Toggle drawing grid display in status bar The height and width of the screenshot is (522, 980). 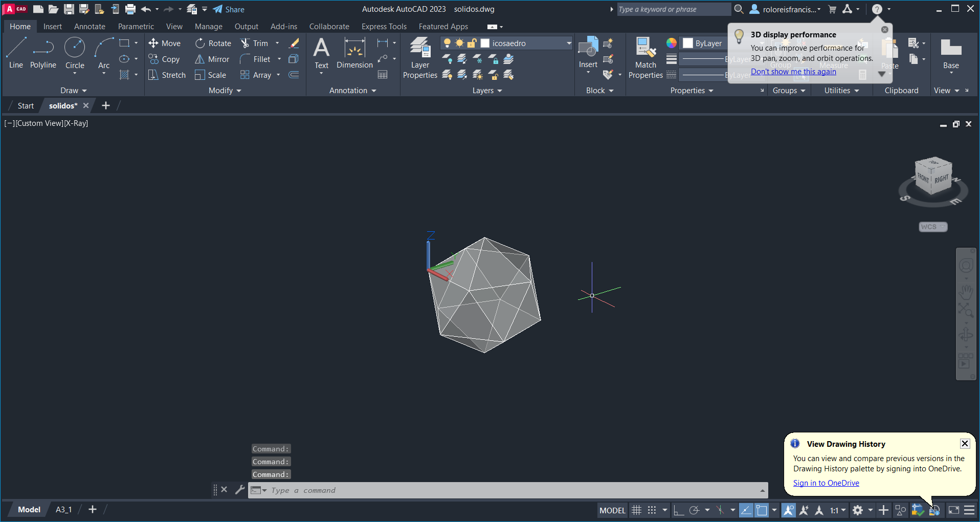[636, 510]
